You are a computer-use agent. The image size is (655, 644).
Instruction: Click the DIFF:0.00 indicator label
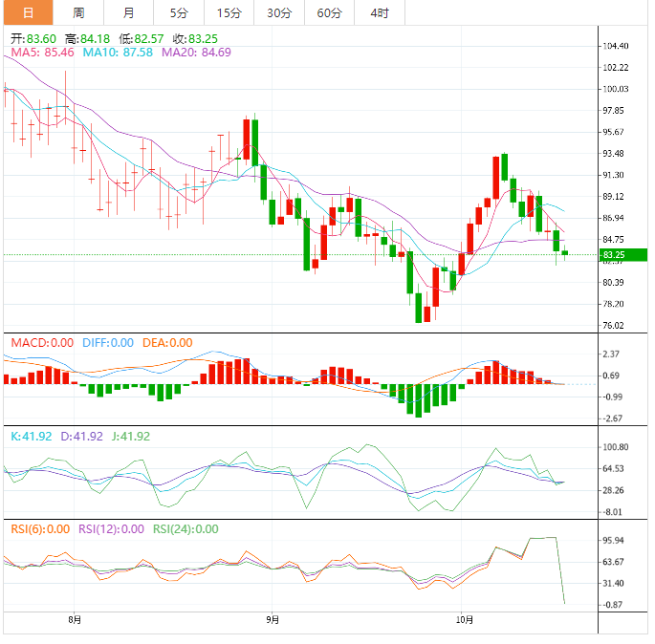[x=108, y=343]
